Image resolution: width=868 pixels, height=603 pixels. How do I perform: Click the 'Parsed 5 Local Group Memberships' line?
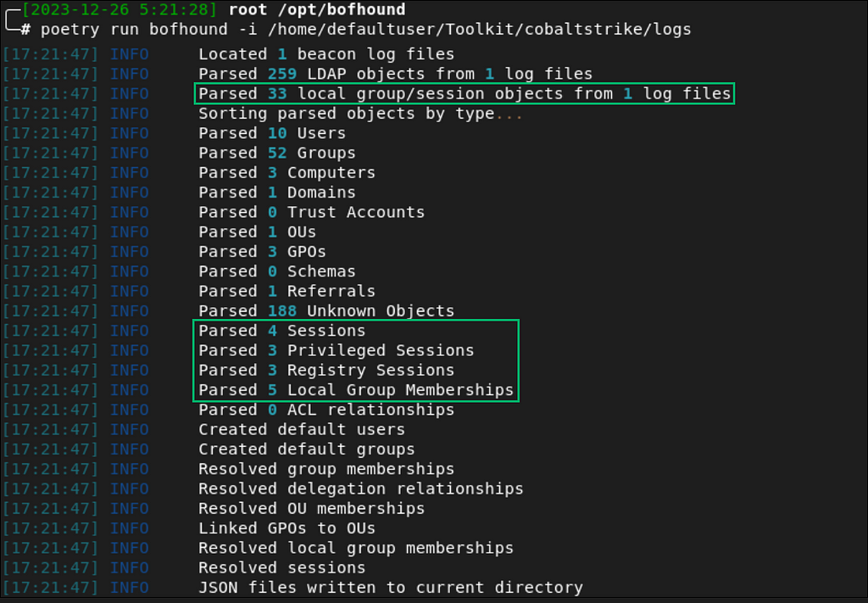pos(356,390)
